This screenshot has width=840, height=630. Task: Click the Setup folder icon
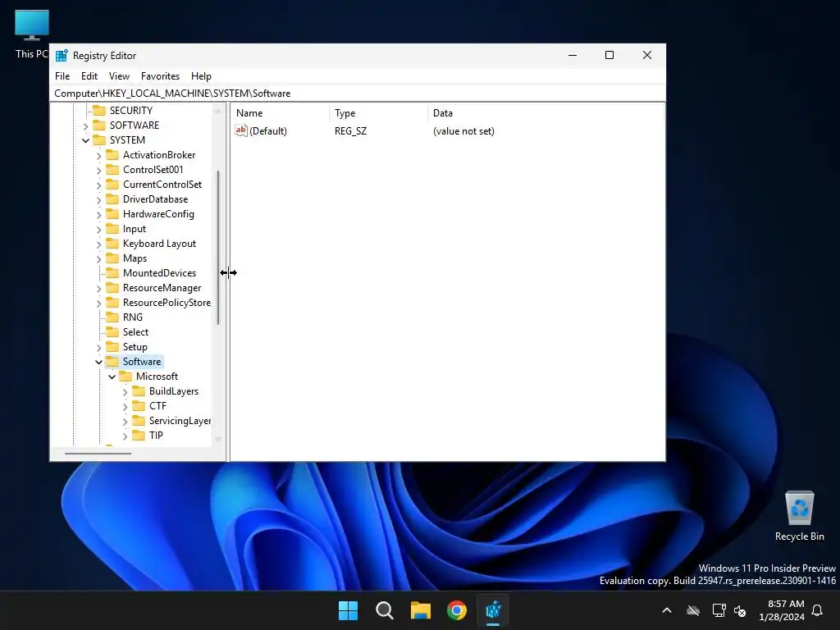[112, 347]
